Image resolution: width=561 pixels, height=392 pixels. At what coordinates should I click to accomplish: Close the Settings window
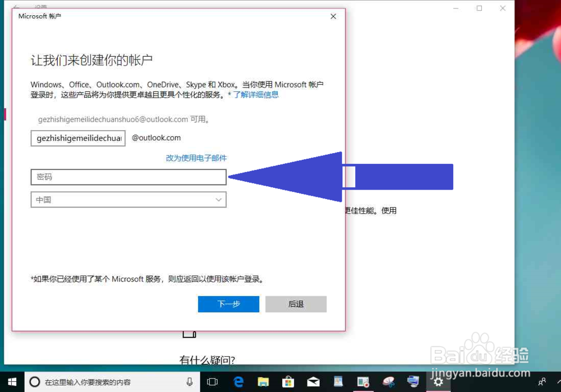click(503, 8)
